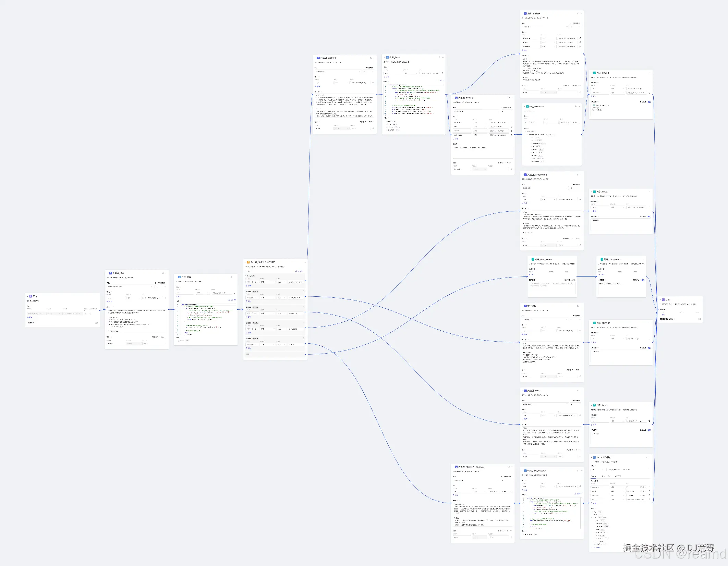Click the 大模型_语音分析_weather node icon
This screenshot has height=566, width=728.
click(x=457, y=467)
